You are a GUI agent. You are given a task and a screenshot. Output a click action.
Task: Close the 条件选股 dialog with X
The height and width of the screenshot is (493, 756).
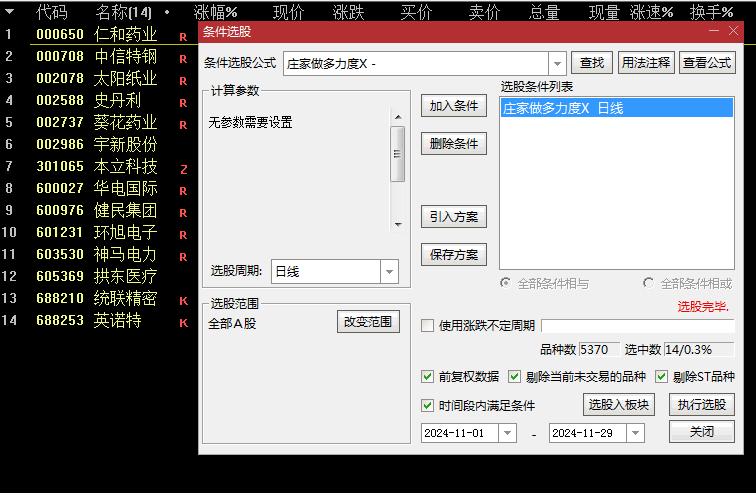tap(733, 31)
